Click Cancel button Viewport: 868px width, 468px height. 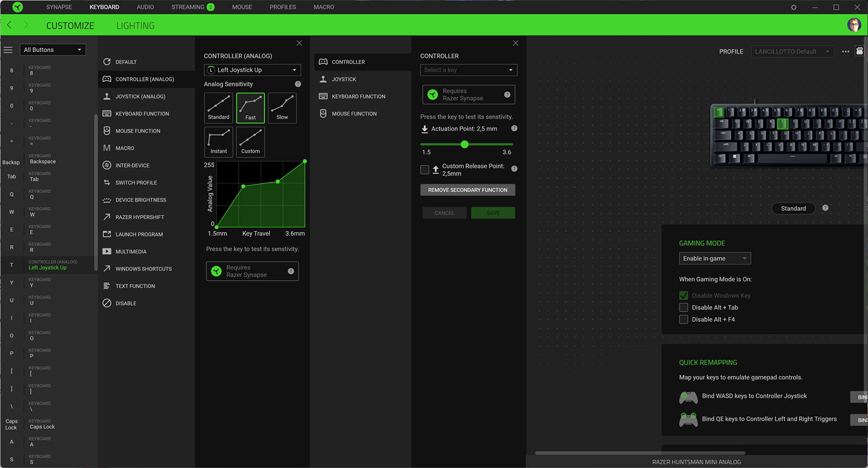444,213
